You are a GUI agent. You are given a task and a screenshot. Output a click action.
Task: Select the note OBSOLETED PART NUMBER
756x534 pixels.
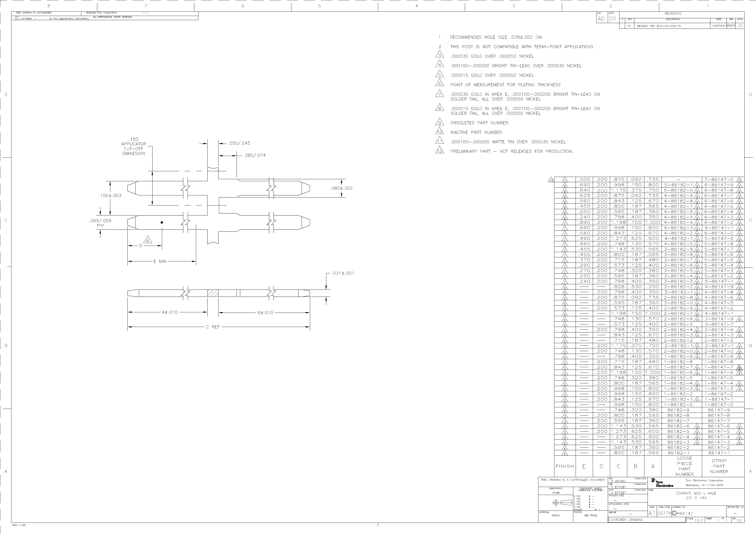coord(480,123)
